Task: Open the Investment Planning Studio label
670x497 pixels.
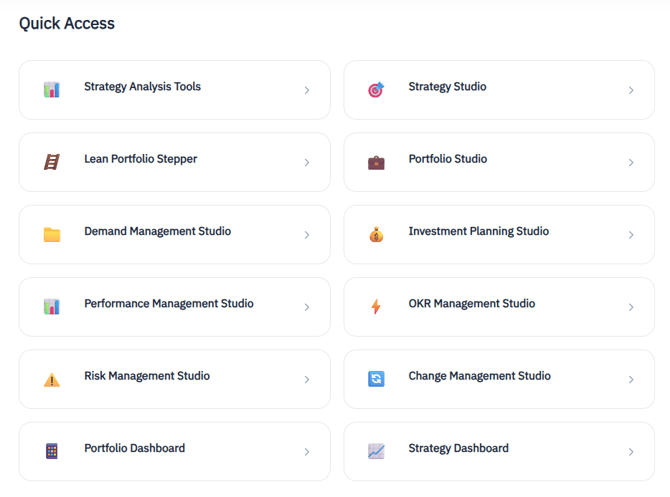Action: 478,231
